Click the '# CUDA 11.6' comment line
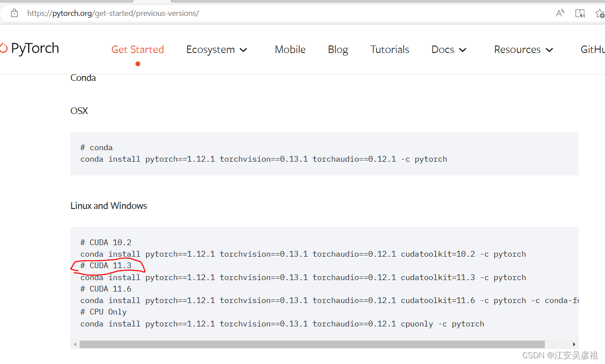605x364 pixels. [106, 289]
